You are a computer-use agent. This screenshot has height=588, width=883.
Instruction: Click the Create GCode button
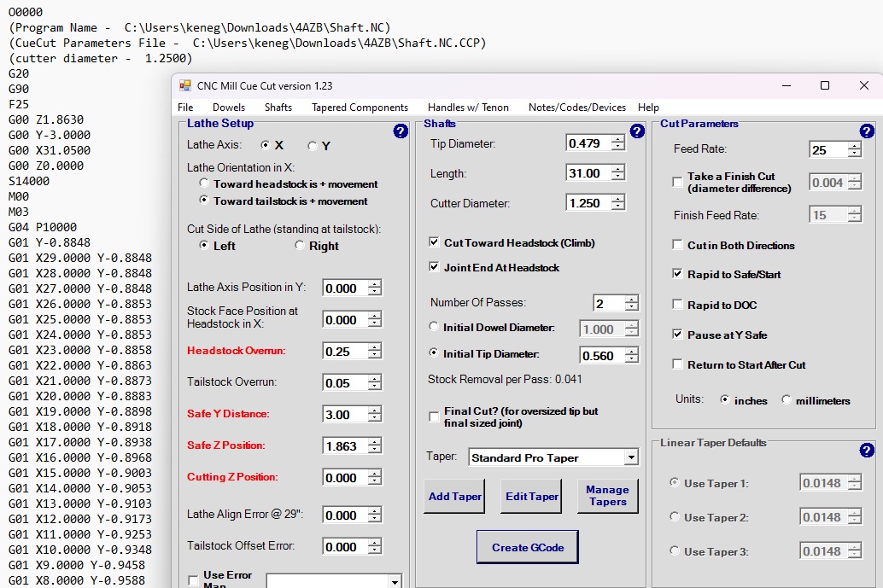coord(528,548)
